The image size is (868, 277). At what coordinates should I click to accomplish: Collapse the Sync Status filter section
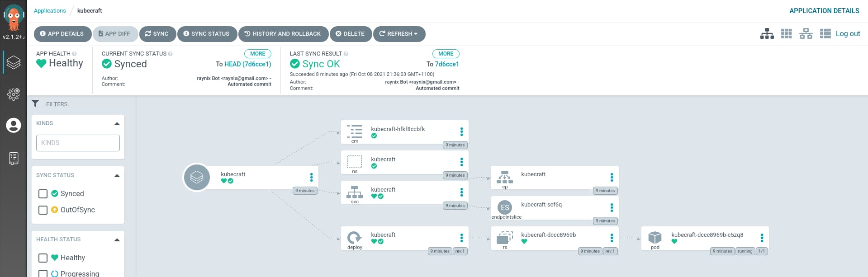point(117,175)
